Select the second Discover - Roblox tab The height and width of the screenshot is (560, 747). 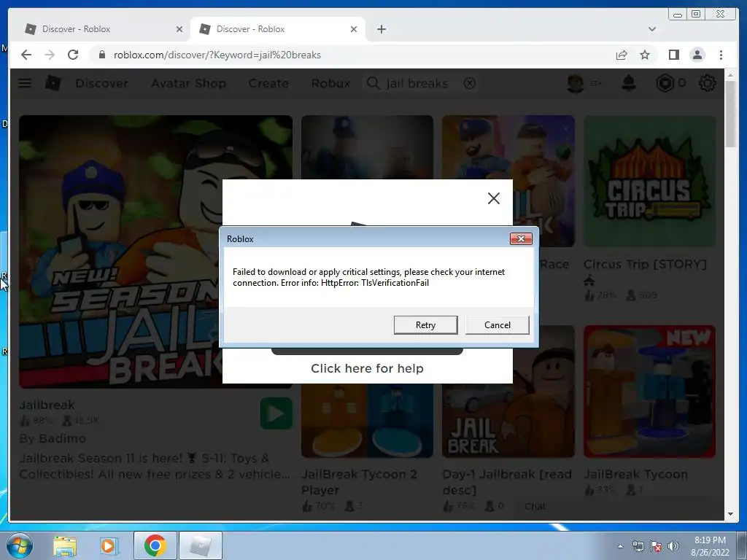click(278, 29)
